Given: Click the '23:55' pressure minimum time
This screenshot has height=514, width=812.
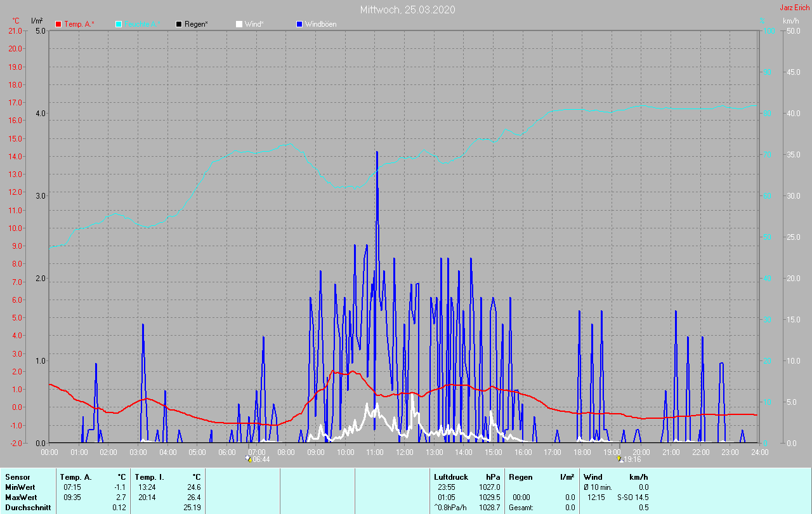Looking at the screenshot, I should coord(447,487).
